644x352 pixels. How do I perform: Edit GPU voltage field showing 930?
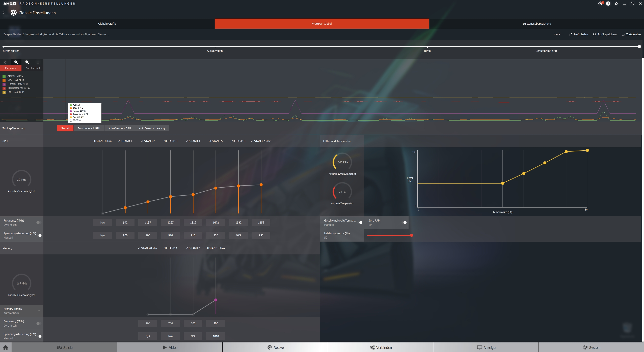(x=216, y=235)
